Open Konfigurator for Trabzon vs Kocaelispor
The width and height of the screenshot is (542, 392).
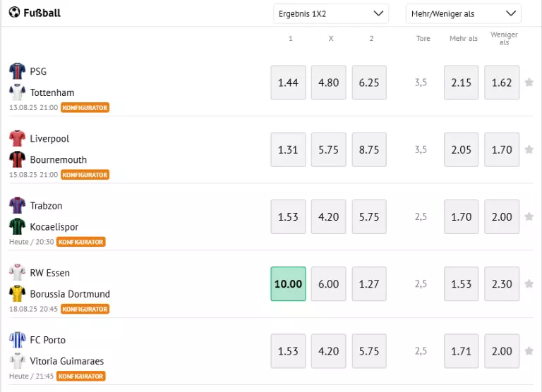[81, 242]
